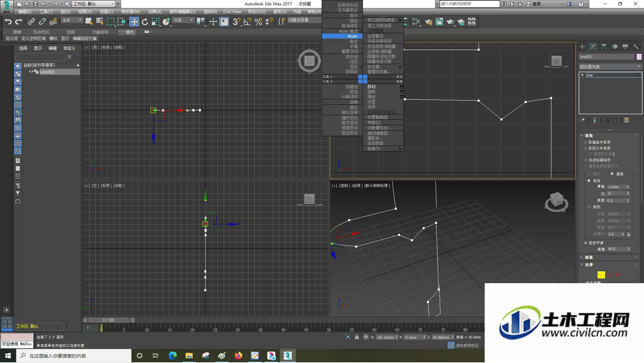Collapse the 渲染 rollout
This screenshot has height=363, width=644.
coord(582,136)
